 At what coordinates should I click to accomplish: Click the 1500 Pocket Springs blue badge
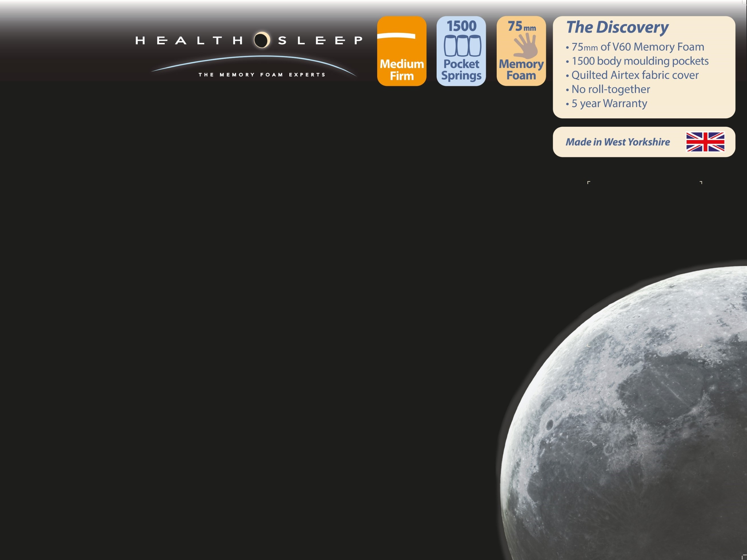click(x=461, y=51)
